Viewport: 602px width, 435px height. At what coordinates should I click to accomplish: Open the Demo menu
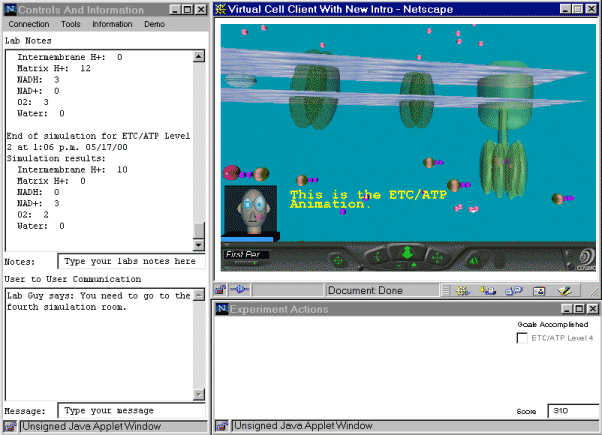154,23
